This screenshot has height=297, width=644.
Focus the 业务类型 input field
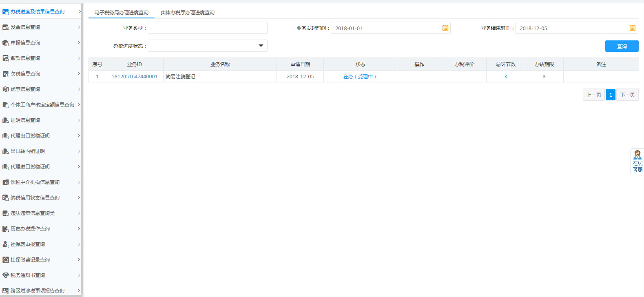tap(208, 28)
